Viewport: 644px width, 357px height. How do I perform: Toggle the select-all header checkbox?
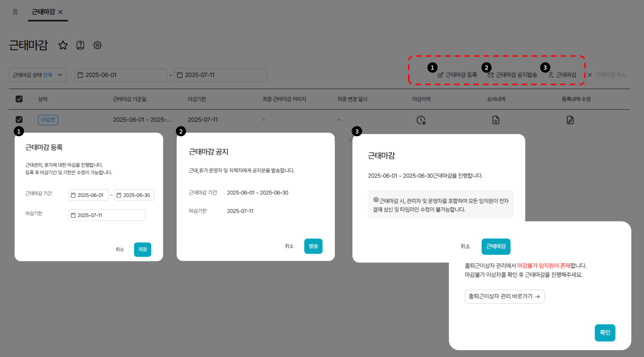[19, 99]
